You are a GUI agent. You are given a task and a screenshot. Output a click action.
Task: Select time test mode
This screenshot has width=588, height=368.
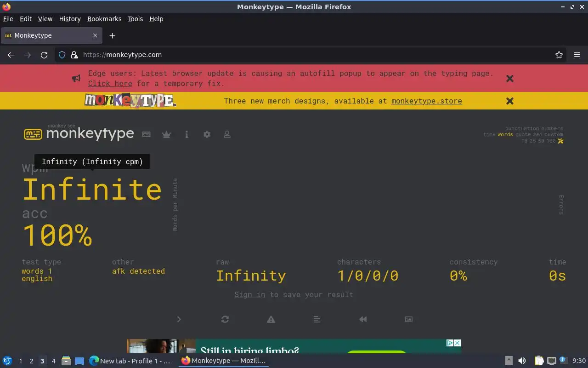coord(489,135)
